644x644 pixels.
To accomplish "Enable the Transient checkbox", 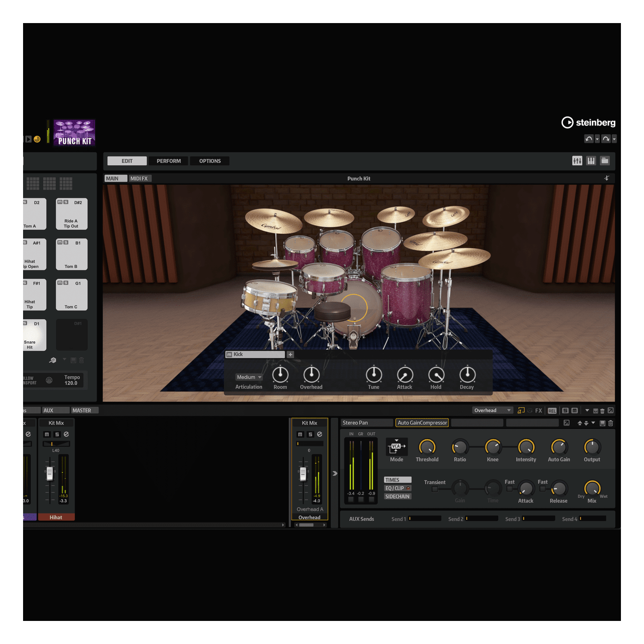I will tap(435, 489).
